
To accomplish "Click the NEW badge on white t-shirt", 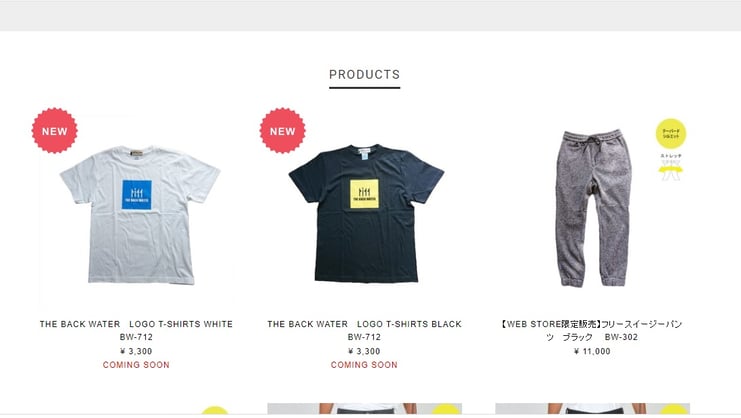I will tap(54, 131).
